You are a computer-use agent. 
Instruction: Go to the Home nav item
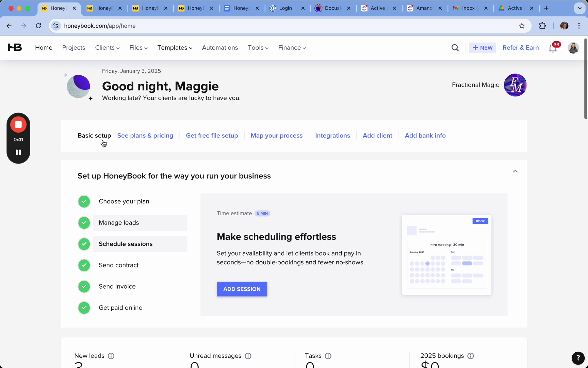pyautogui.click(x=44, y=48)
